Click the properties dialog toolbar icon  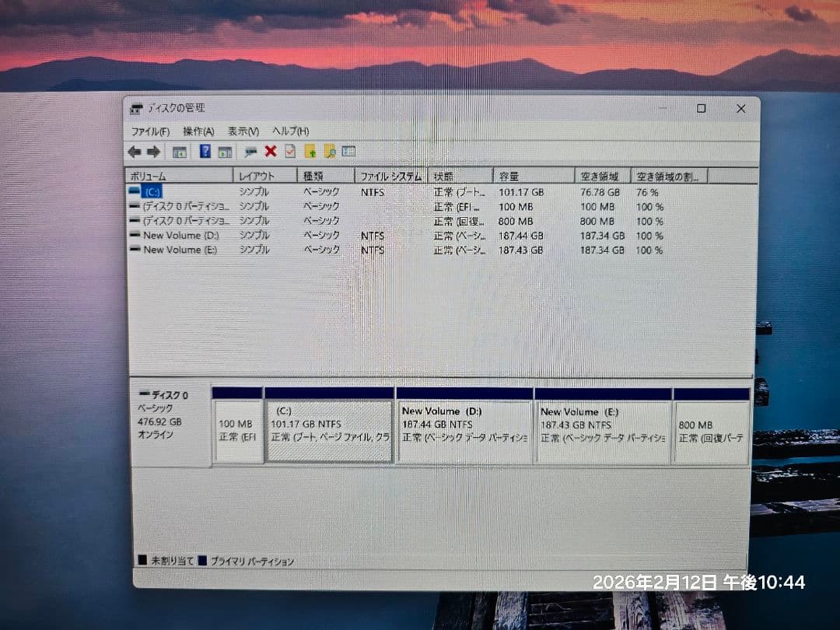point(250,152)
